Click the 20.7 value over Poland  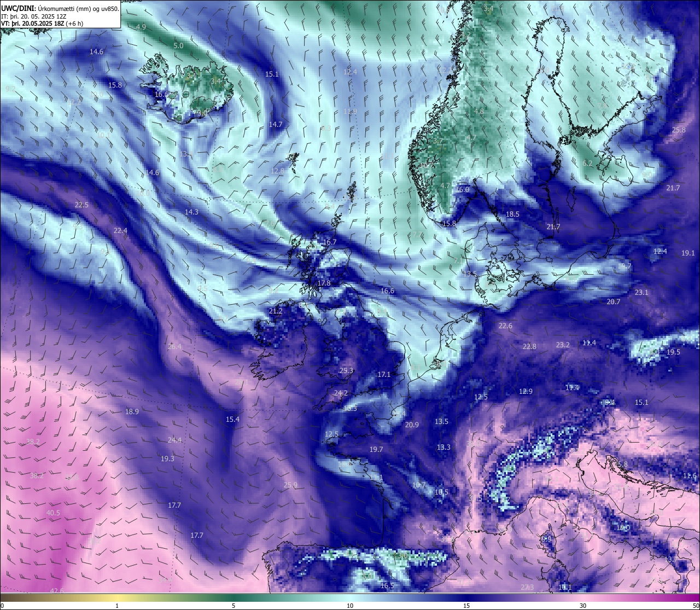coord(614,301)
